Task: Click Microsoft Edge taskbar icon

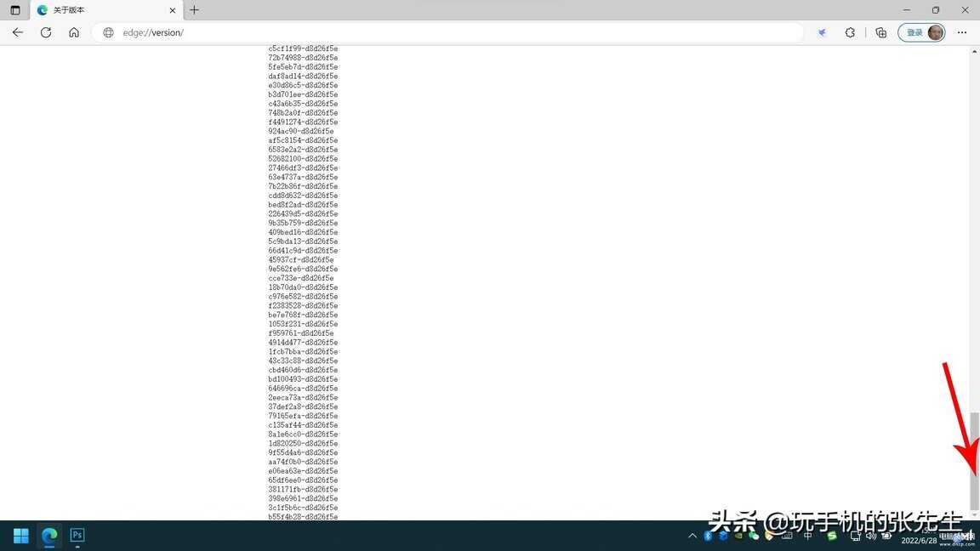Action: pyautogui.click(x=49, y=536)
